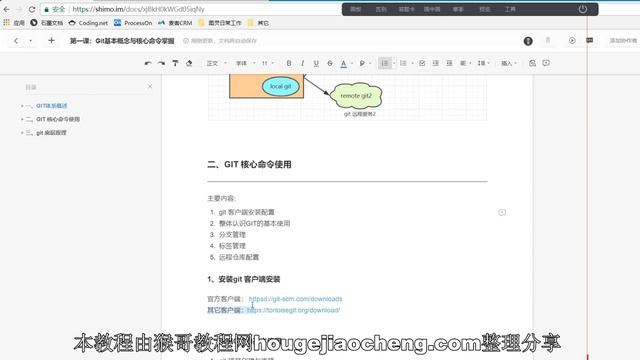Open the font size 11 dropdown
The width and height of the screenshot is (640, 360).
click(268, 63)
